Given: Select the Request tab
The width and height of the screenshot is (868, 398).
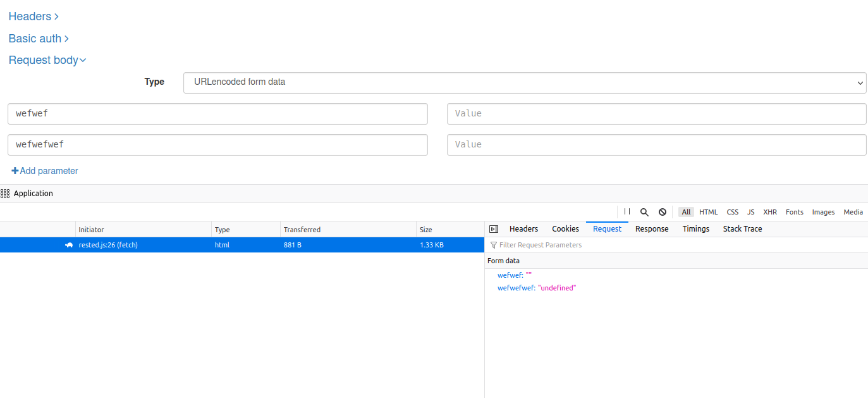Looking at the screenshot, I should 607,229.
